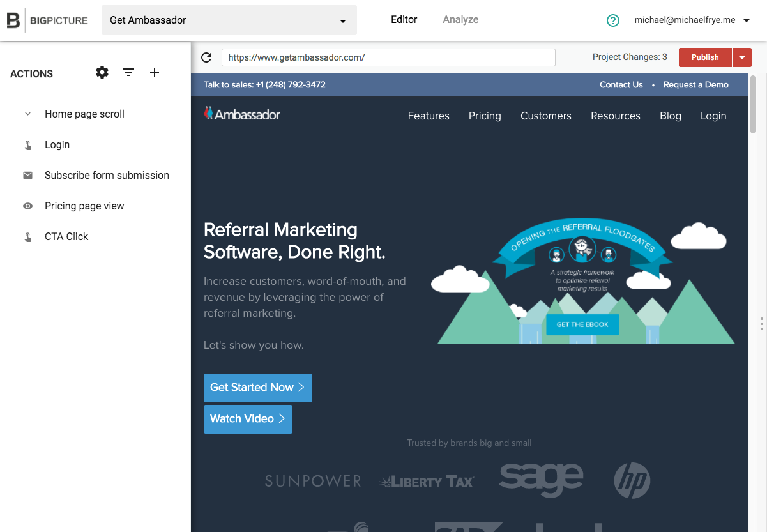767x532 pixels.
Task: Click the Contact Us link
Action: 621,85
